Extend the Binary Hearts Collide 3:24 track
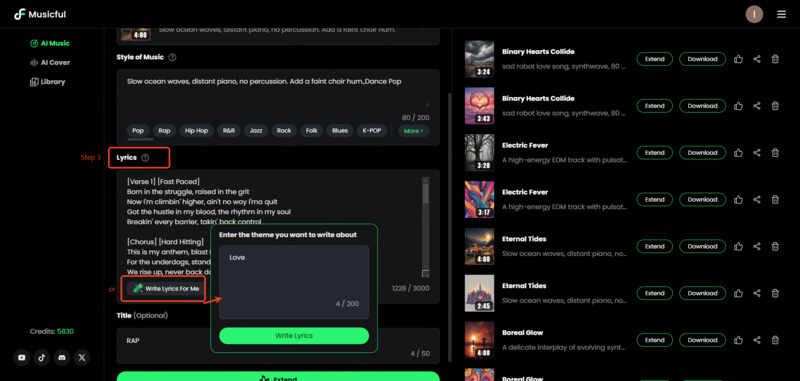This screenshot has height=381, width=800. [655, 59]
